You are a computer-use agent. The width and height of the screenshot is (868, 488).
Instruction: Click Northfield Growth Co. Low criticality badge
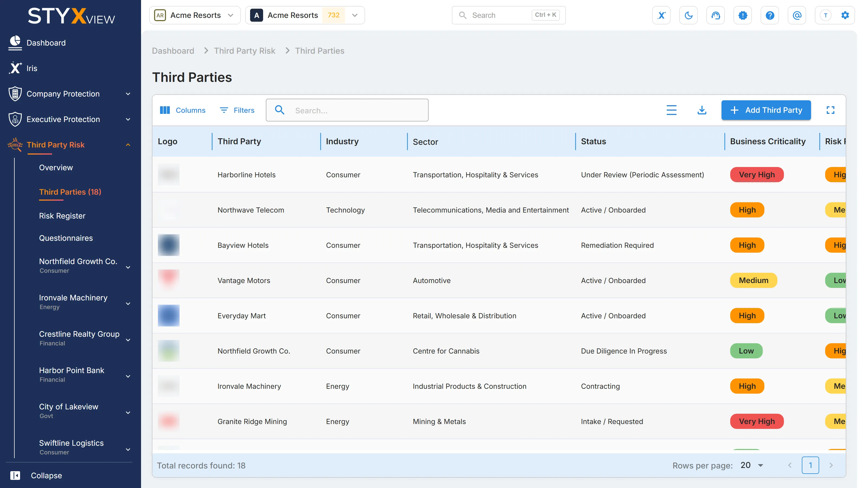[746, 351]
